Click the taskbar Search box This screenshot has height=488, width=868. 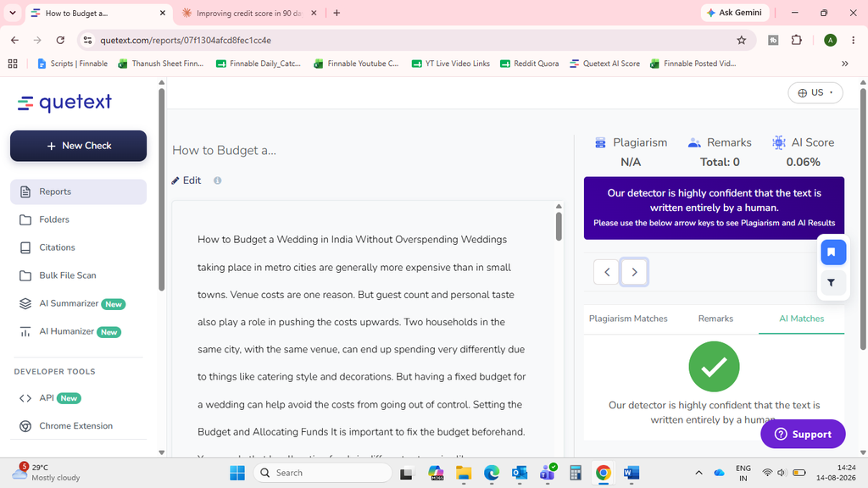[323, 473]
